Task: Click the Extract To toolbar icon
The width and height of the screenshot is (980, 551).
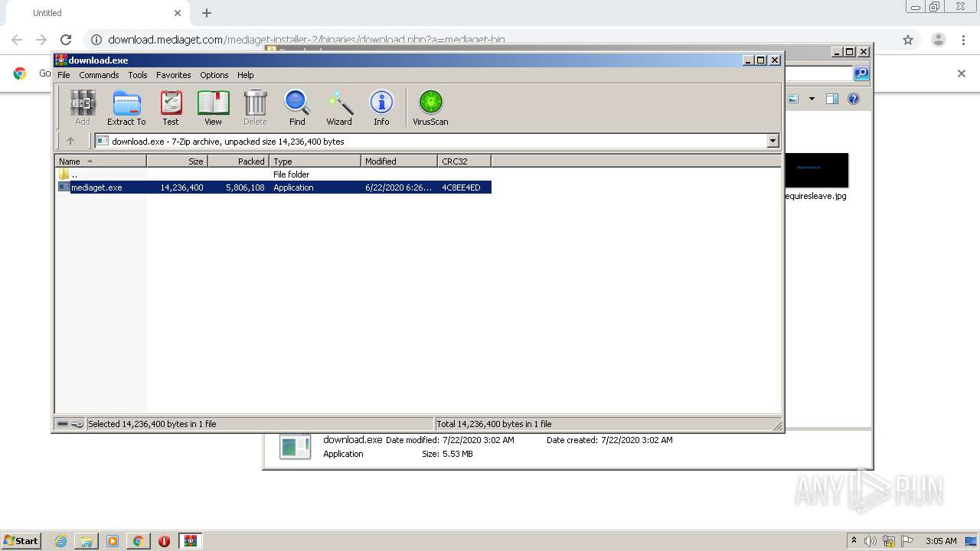Action: (x=126, y=107)
